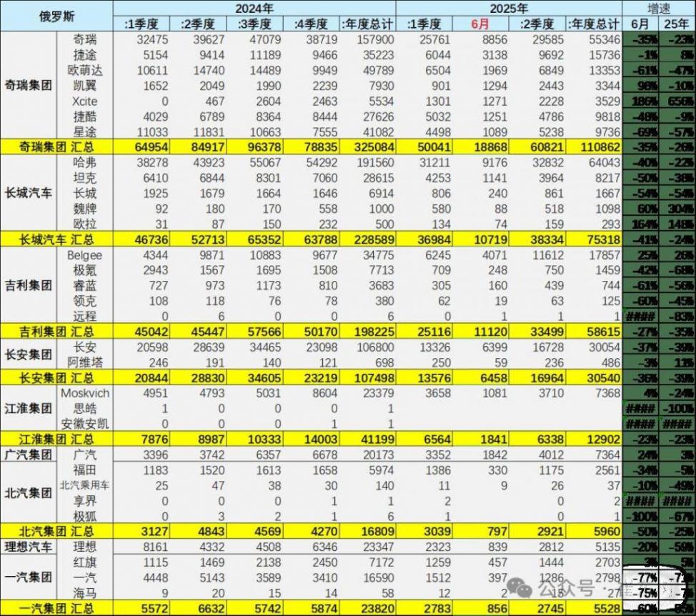Select the 哈弗 brand cell
This screenshot has height=616, width=696.
point(85,162)
